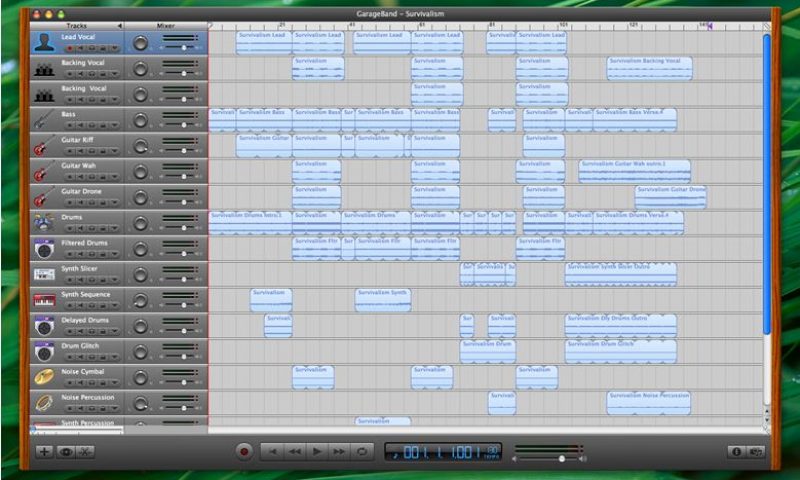Expand automation on Drum Glitch track

[114, 357]
